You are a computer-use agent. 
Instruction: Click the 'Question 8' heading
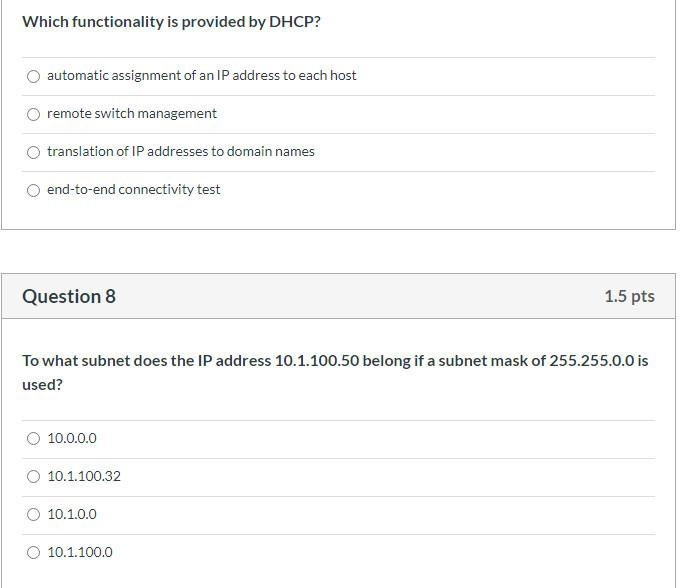click(x=69, y=296)
